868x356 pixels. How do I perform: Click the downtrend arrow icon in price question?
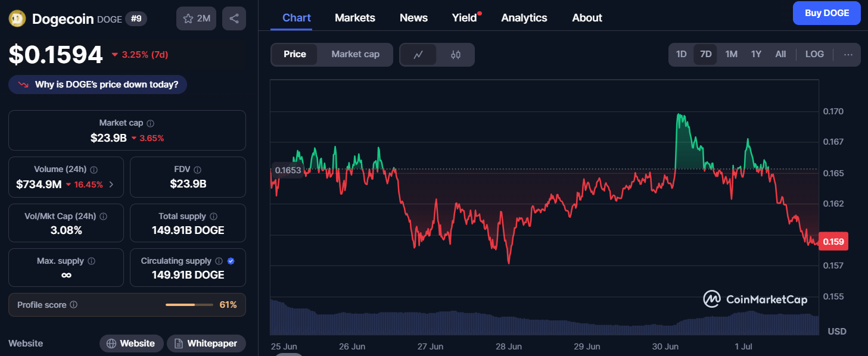[x=23, y=85]
